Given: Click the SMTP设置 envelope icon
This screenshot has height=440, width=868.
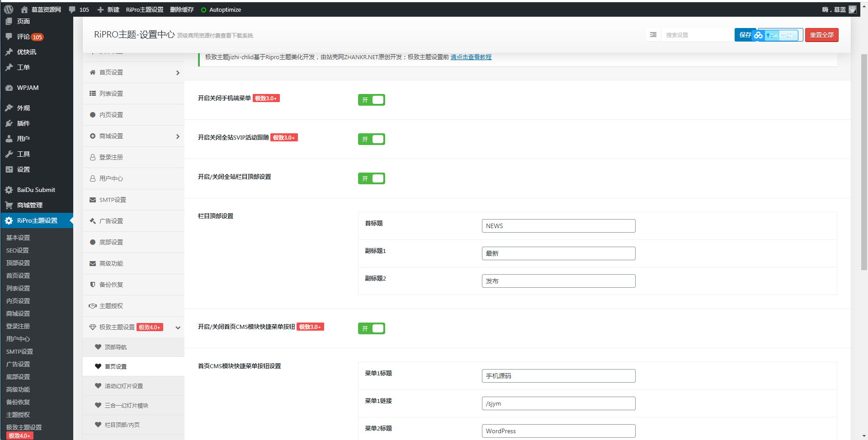Looking at the screenshot, I should [x=92, y=200].
